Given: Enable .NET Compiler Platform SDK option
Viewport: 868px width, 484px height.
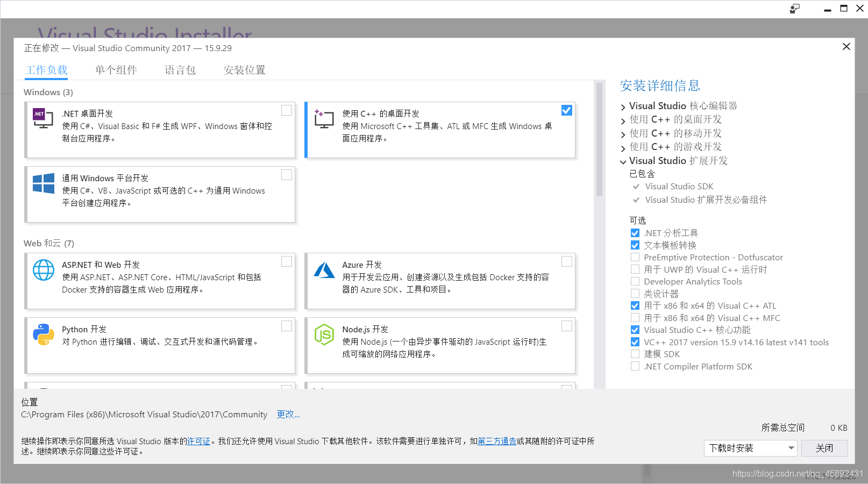Looking at the screenshot, I should 635,366.
